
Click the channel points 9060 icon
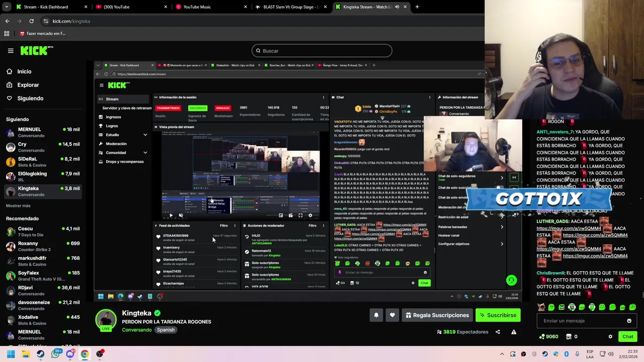541,337
